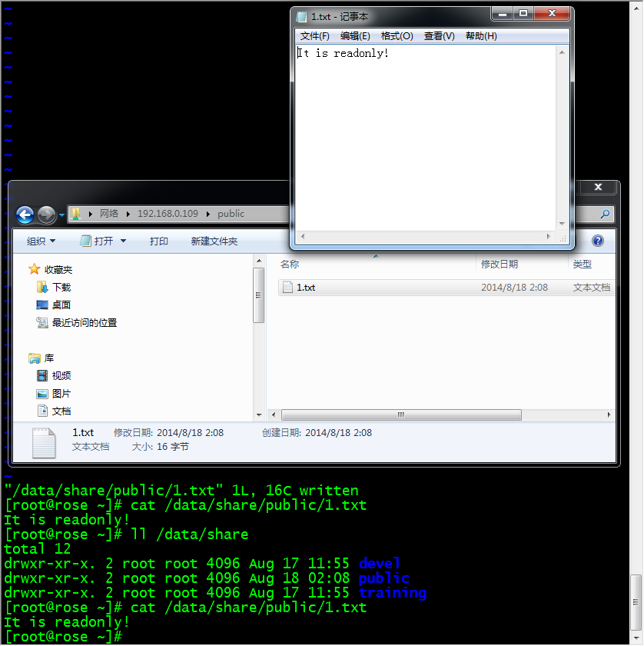Click sidebar scrollbar up arrow
The image size is (644, 646).
(x=259, y=261)
